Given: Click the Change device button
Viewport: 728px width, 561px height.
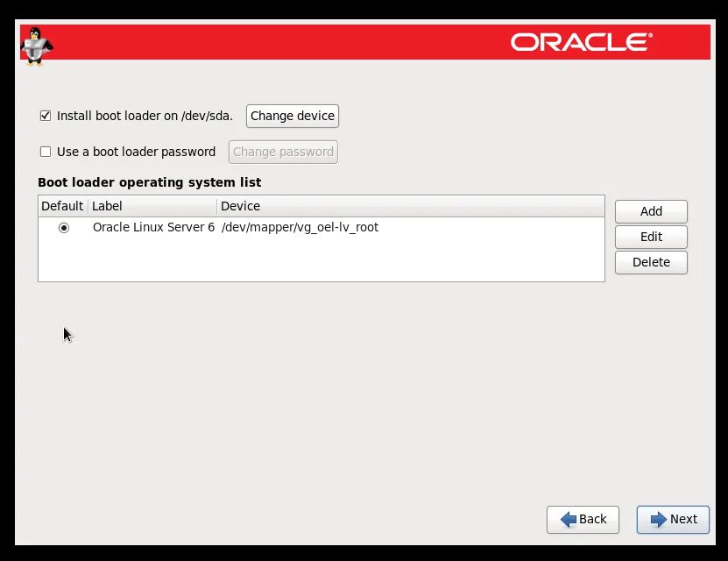Looking at the screenshot, I should click(293, 116).
